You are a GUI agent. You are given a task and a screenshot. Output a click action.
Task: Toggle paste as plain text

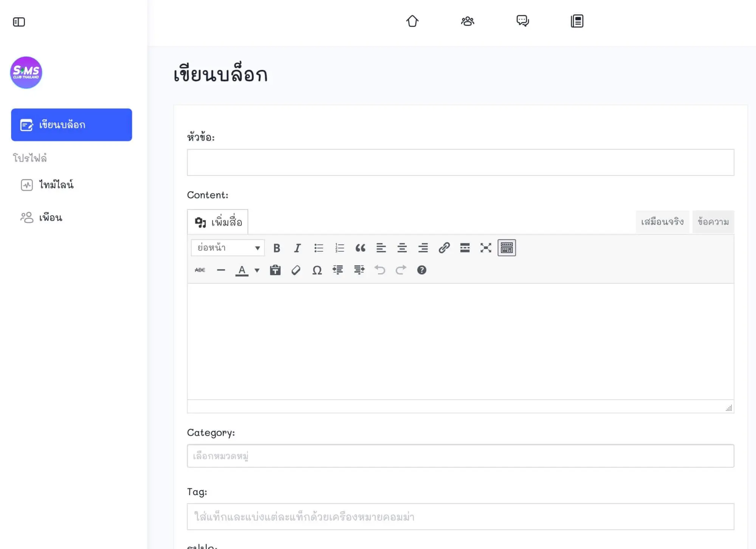click(275, 270)
